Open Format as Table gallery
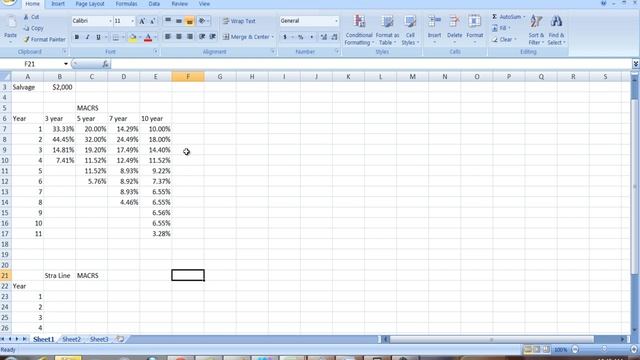 pyautogui.click(x=387, y=30)
